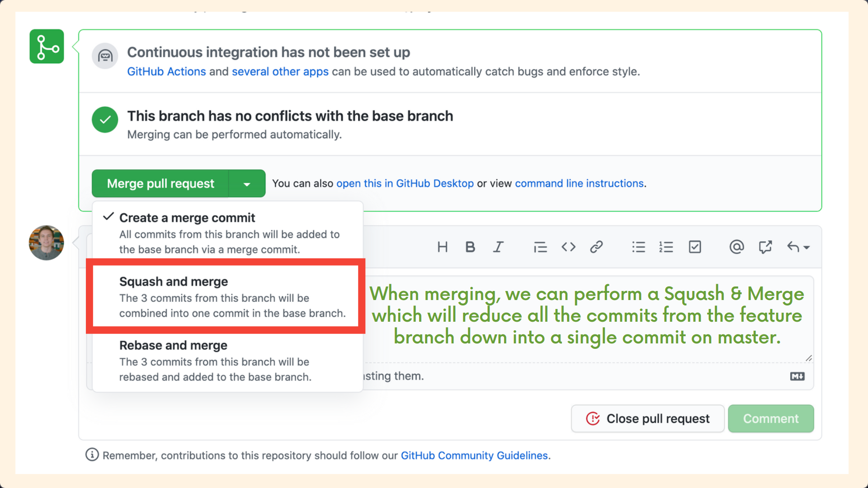This screenshot has height=488, width=868.
Task: Expand the merge method dropdown arrow
Action: pos(247,184)
